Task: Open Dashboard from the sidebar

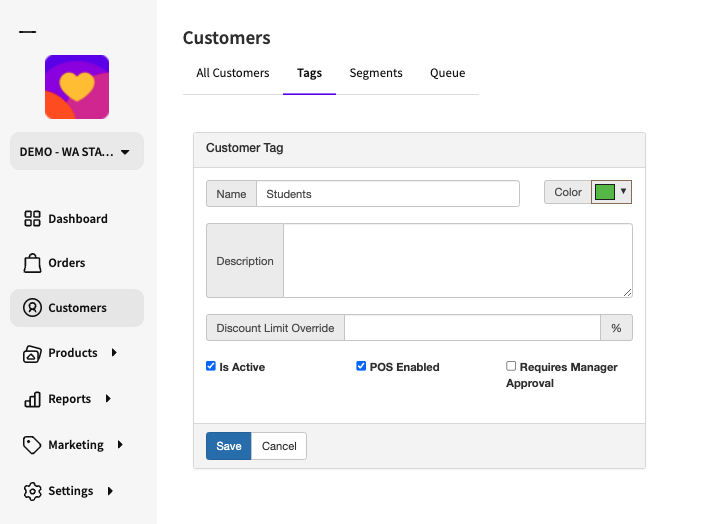Action: (77, 219)
